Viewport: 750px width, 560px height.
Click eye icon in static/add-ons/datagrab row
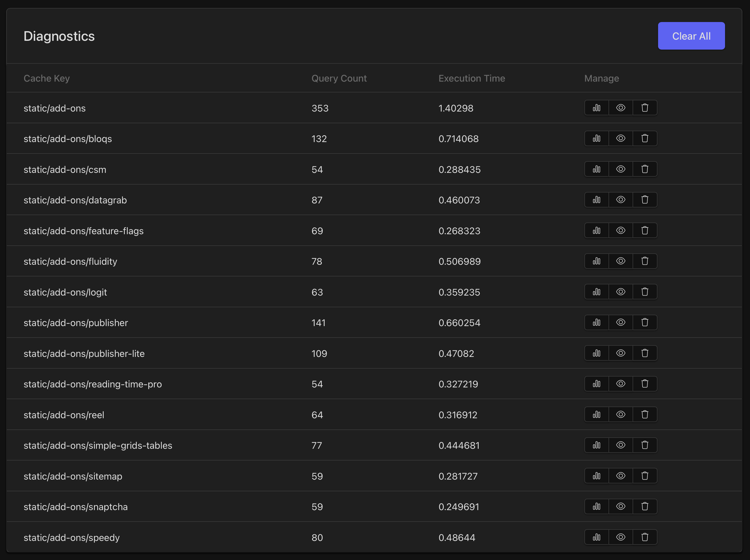point(620,200)
